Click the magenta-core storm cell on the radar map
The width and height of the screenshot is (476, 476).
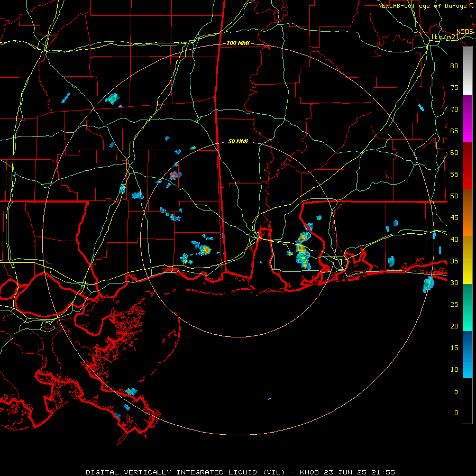175,176
